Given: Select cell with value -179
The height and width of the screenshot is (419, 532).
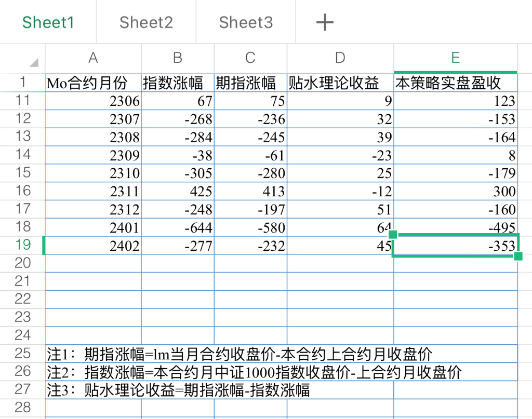Looking at the screenshot, I should [456, 173].
